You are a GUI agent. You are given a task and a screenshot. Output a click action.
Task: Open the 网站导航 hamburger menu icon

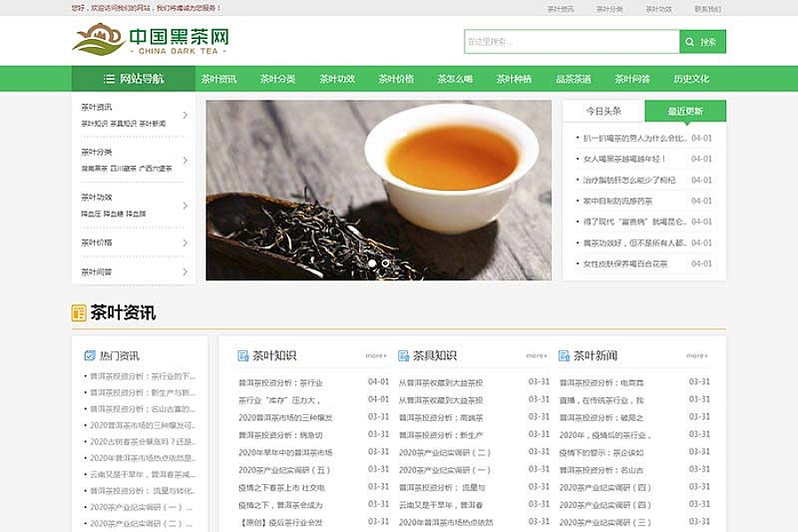point(109,79)
